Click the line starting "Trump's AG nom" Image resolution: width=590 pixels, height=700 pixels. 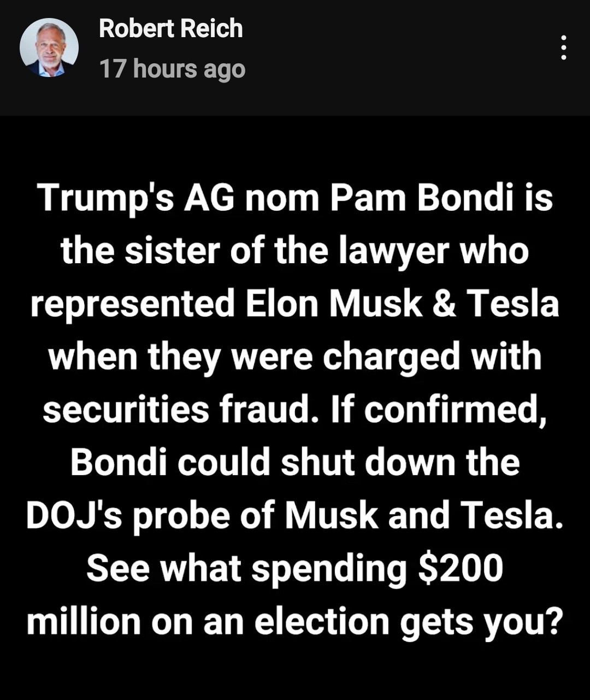click(295, 198)
